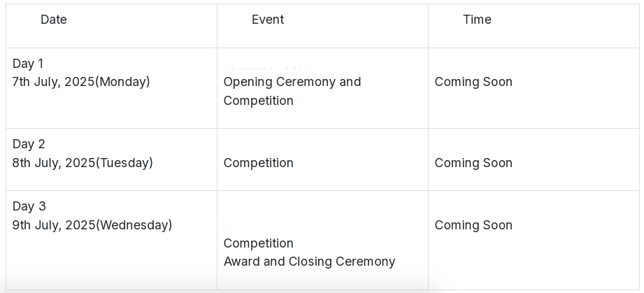Viewport: 644px width, 293px height.
Task: Click the faint text above Opening Ceremony
Action: click(266, 67)
